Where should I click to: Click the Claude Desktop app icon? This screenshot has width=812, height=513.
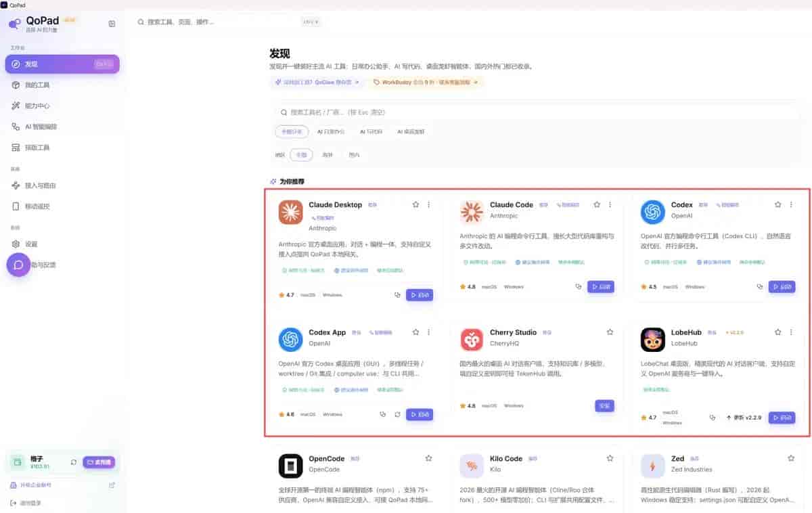[291, 213]
